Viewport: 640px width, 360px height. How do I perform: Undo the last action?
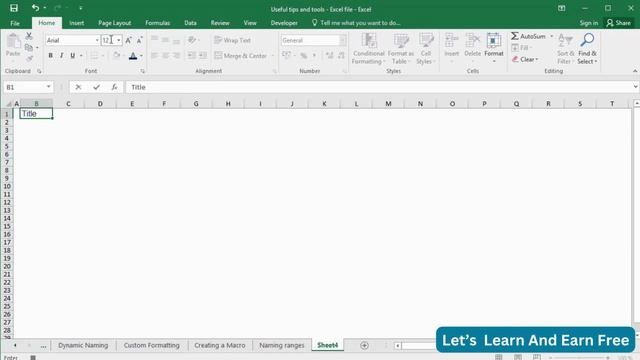[36, 8]
